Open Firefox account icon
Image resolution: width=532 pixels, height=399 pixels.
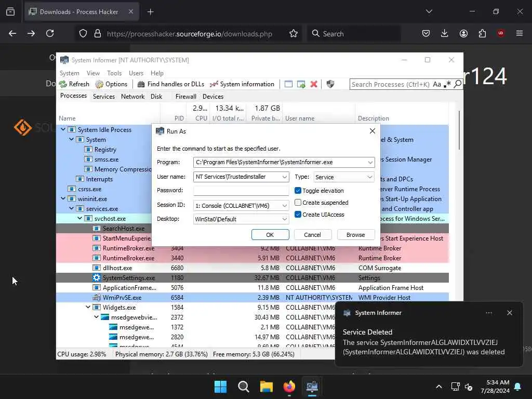[x=463, y=33]
